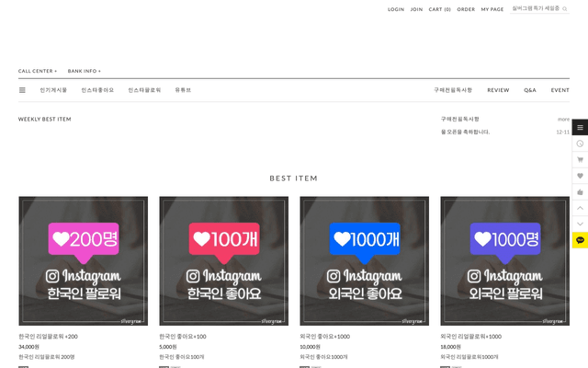Jump to top with up chevron
Screen dimensions: 588x368
[580, 208]
